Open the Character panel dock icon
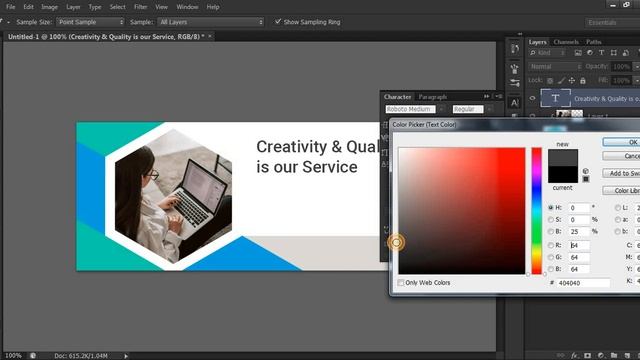The width and height of the screenshot is (640, 360). [515, 102]
